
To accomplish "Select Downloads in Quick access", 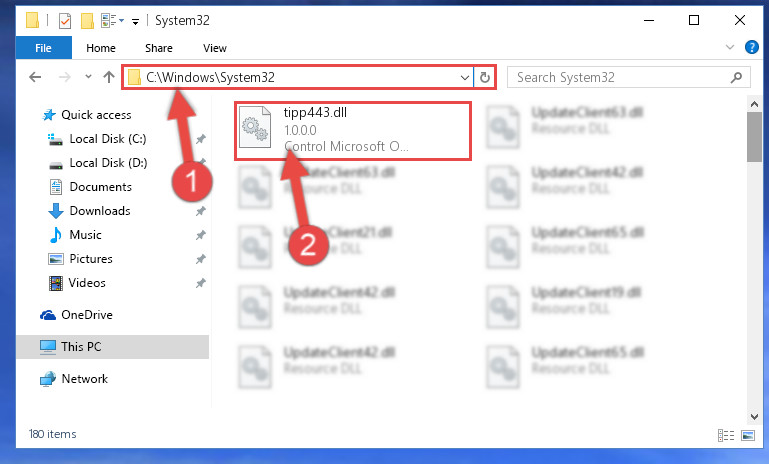I will click(x=100, y=211).
